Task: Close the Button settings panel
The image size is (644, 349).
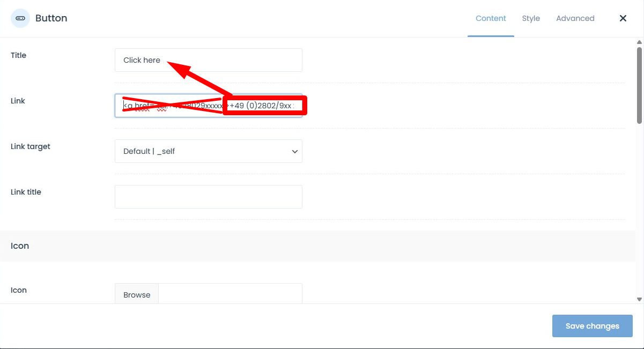Action: pos(623,18)
